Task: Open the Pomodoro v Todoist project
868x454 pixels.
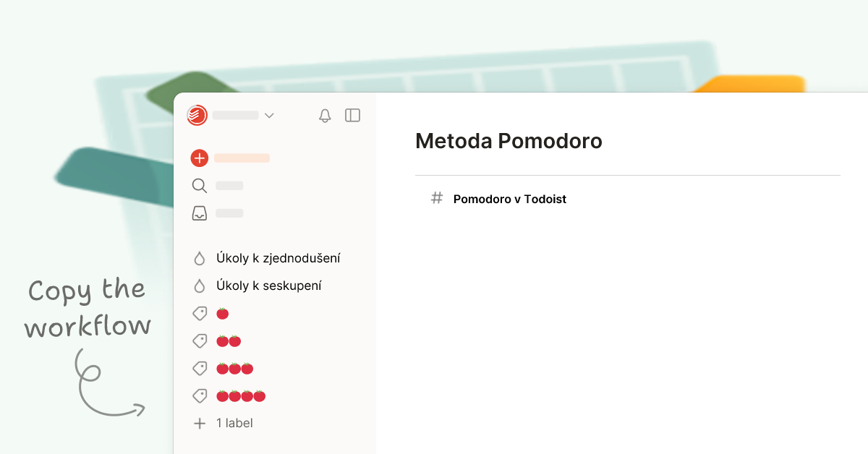Action: (509, 198)
